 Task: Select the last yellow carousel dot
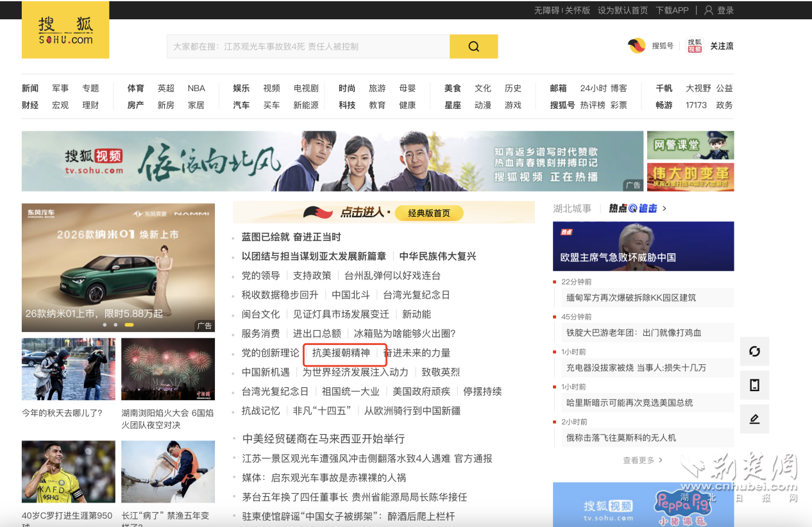click(129, 325)
